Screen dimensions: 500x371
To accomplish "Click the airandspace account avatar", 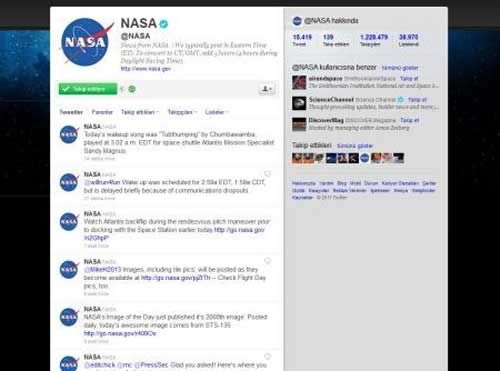I will tap(299, 82).
